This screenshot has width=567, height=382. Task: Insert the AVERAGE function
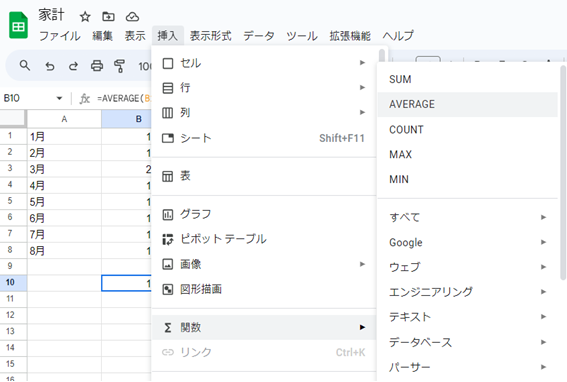[468, 104]
